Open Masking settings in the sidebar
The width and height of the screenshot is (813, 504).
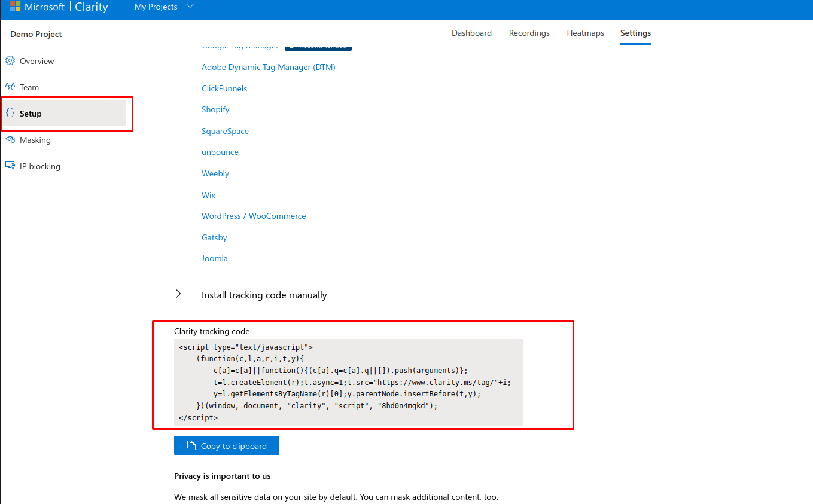tap(63, 140)
